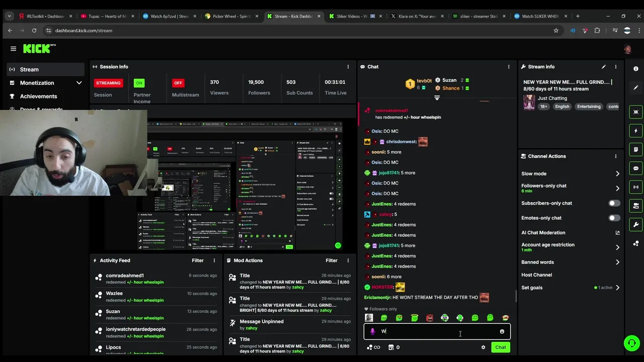Click the green Chat send button

click(501, 347)
